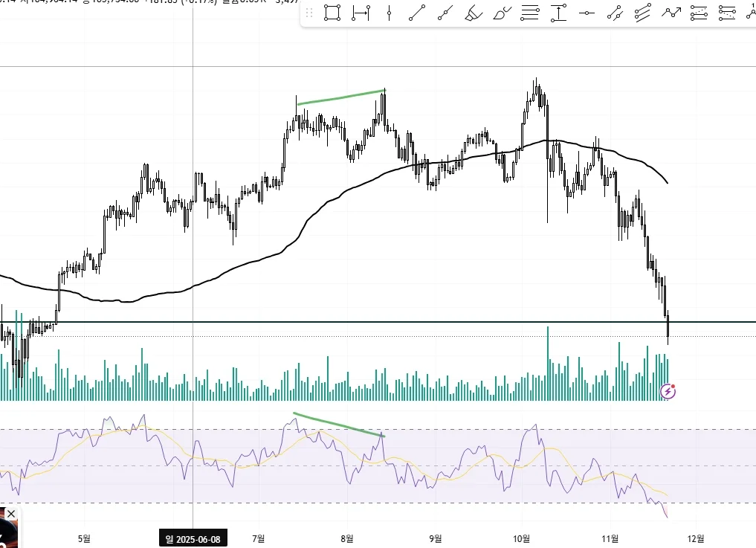Select the Rectangle drawing tool
Image resolution: width=756 pixels, height=548 pixels.
point(332,13)
